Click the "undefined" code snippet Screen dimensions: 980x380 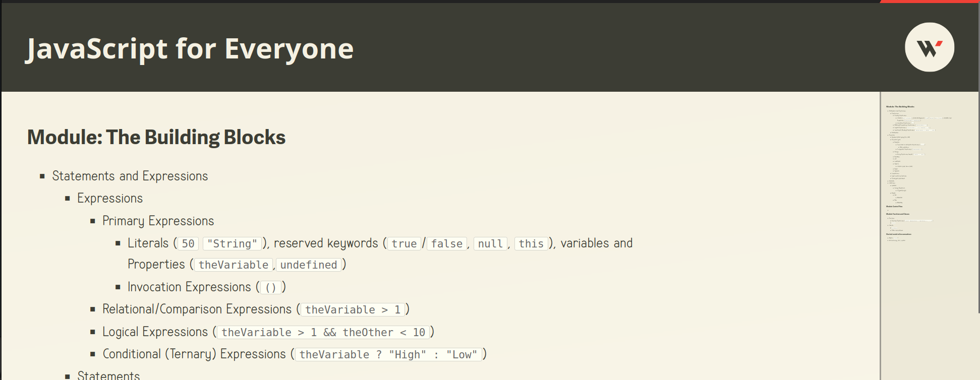pyautogui.click(x=309, y=265)
